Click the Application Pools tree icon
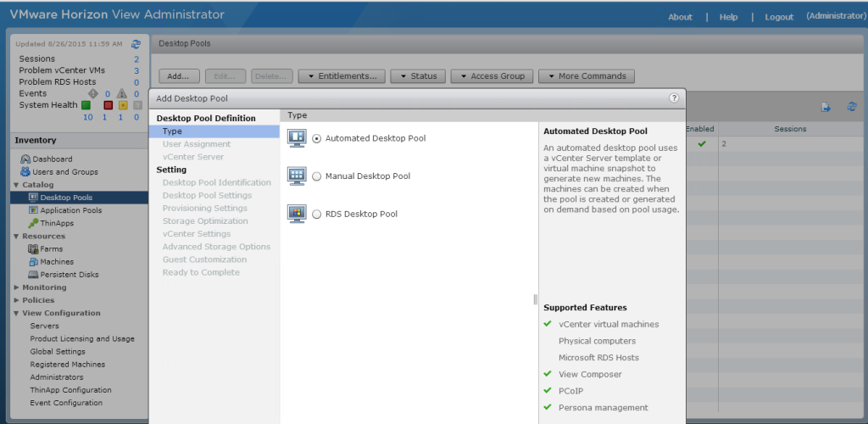 pyautogui.click(x=33, y=210)
